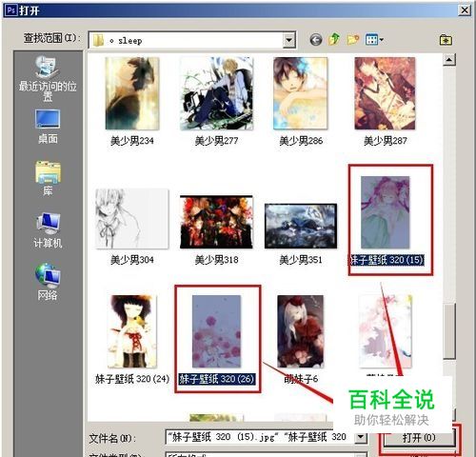Viewport: 476px width, 457px height.
Task: Select thumbnail 美少男351
Action: pos(301,226)
